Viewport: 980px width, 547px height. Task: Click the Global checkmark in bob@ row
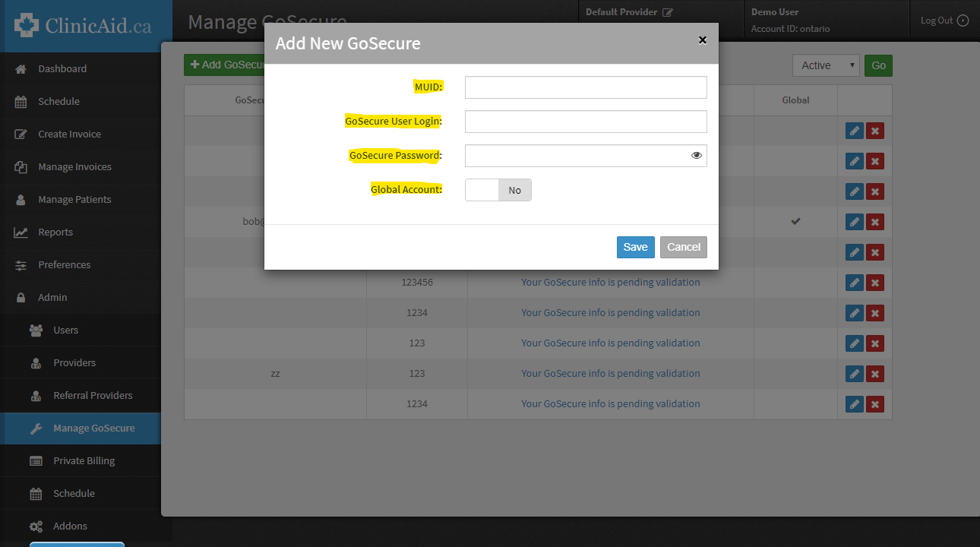click(x=795, y=221)
